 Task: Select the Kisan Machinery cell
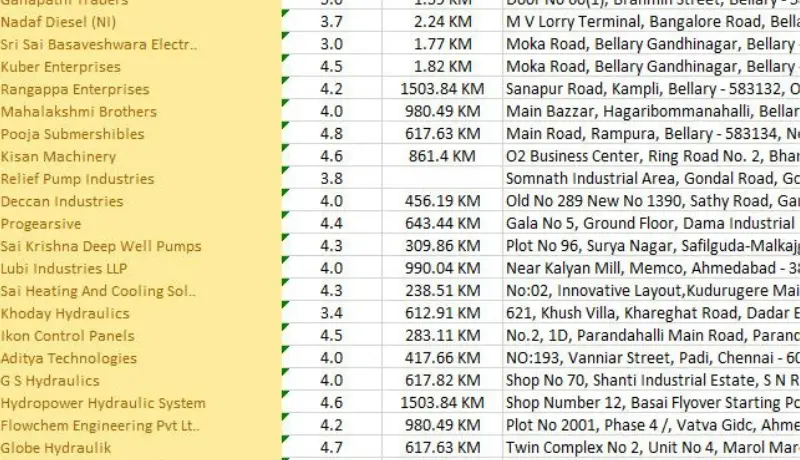(140, 157)
